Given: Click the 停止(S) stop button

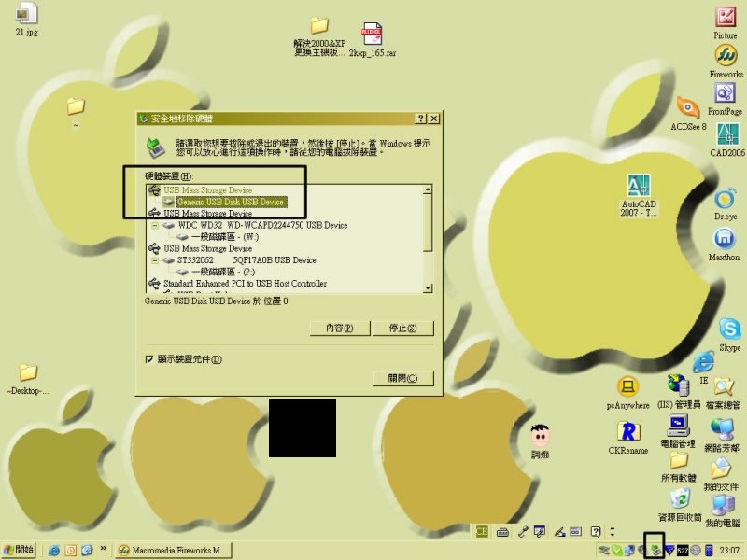Looking at the screenshot, I should point(403,329).
